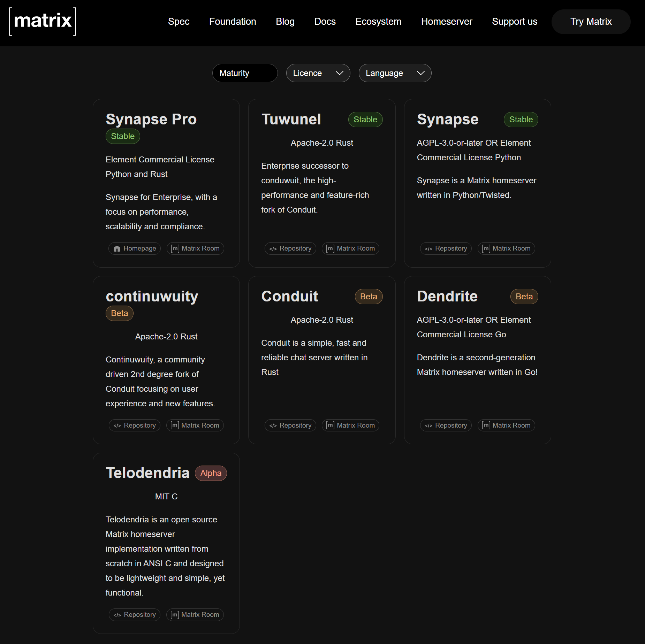Open the Telodendria Repository link
Screen dimensions: 645x644
[135, 615]
